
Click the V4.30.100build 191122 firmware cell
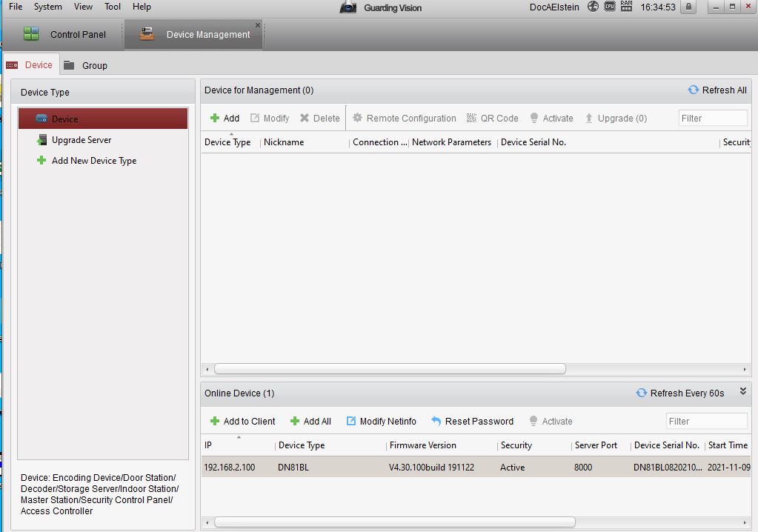point(431,468)
